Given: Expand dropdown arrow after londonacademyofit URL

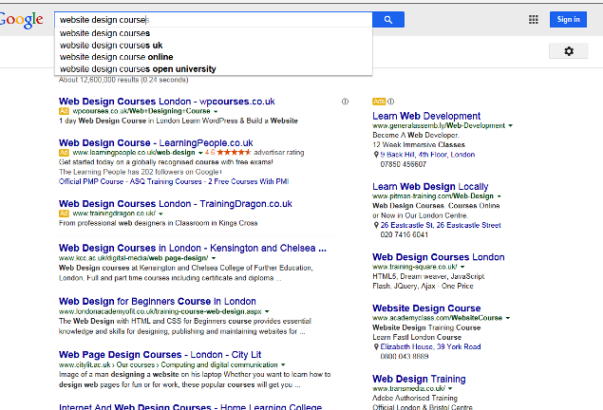Looking at the screenshot, I should point(267,312).
